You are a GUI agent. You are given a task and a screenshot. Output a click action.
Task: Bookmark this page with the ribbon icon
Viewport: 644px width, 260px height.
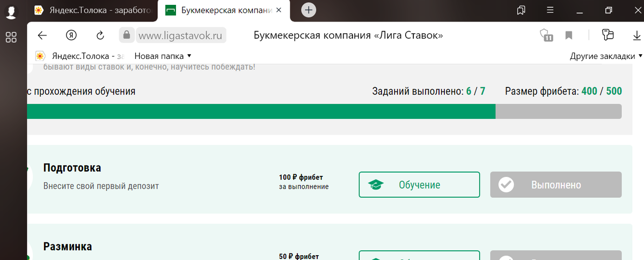coord(569,35)
